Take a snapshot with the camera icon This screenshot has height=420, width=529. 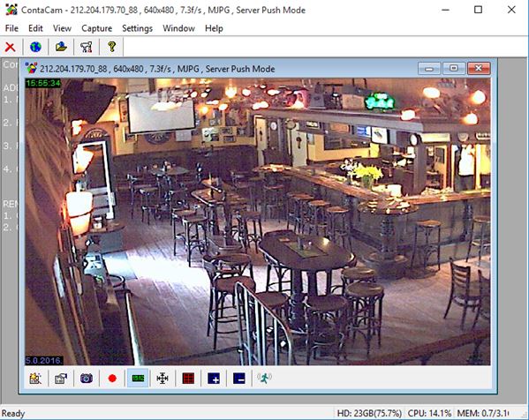(87, 379)
